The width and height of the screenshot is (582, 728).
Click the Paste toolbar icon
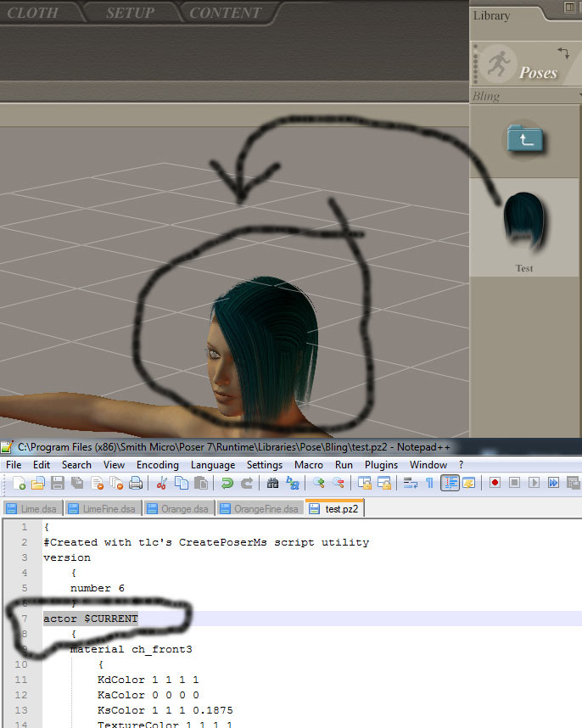[x=200, y=484]
